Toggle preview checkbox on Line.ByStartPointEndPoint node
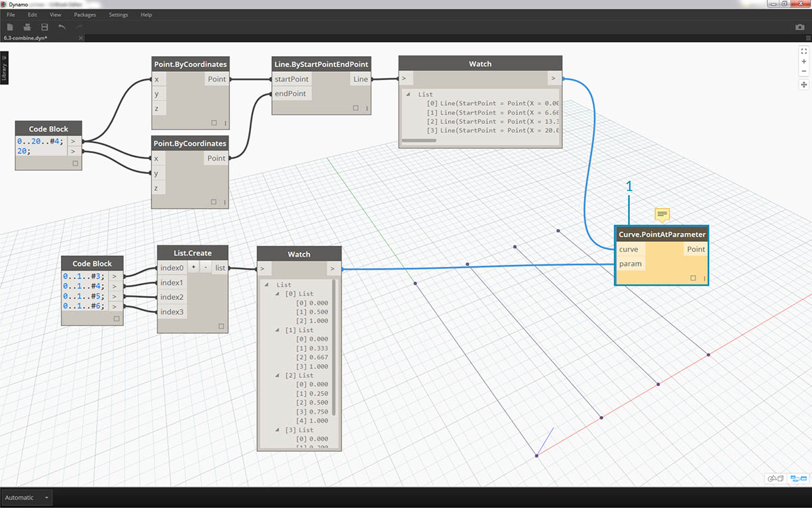Viewport: 812px width, 508px height. coord(356,108)
